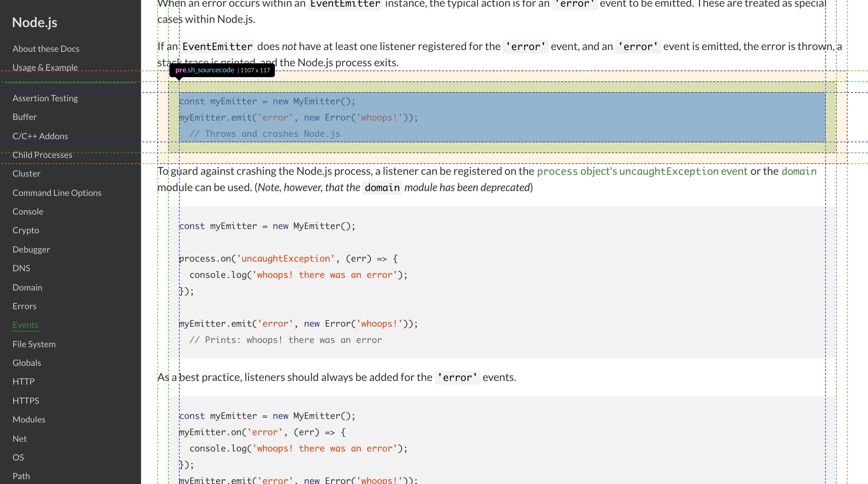Click the highlighted pre.sh_sourcecode code block
868x484 pixels.
point(502,117)
